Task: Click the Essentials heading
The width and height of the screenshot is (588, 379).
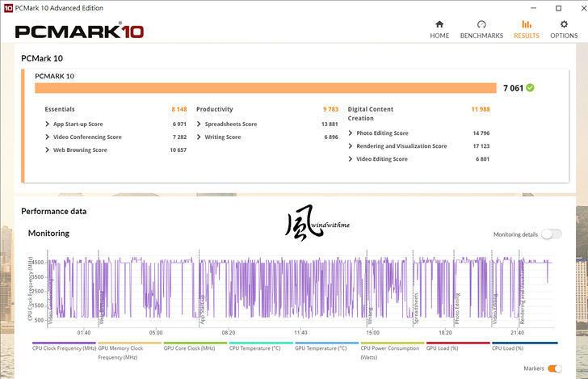Action: pos(60,109)
